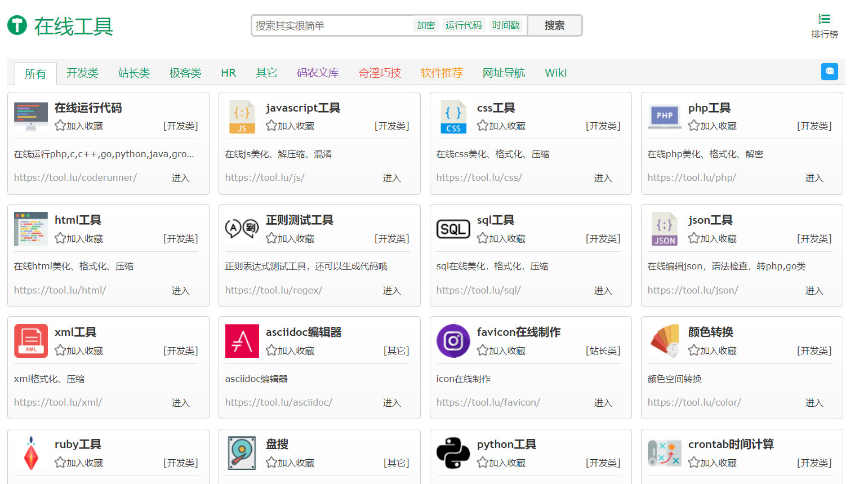Open the crontab时间计算 title
868x484 pixels.
(x=731, y=444)
